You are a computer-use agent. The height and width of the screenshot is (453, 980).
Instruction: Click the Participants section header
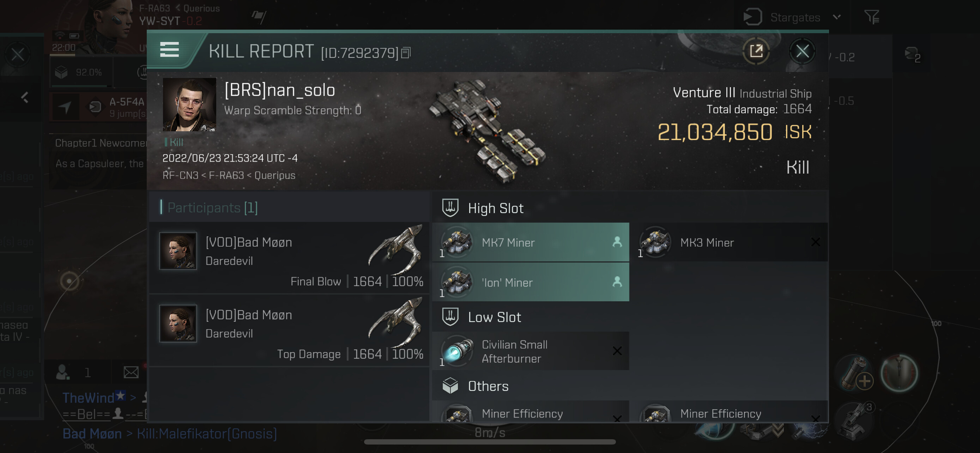click(212, 208)
